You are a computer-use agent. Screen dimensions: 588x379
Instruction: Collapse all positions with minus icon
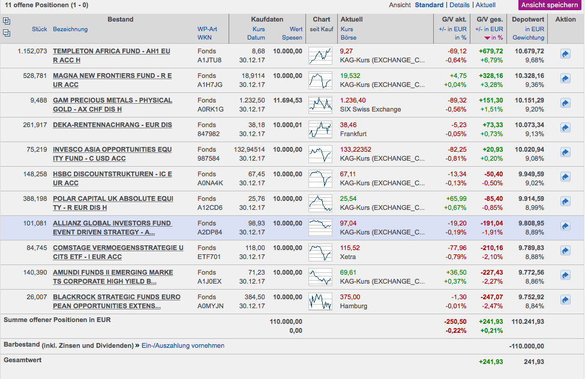(x=7, y=33)
